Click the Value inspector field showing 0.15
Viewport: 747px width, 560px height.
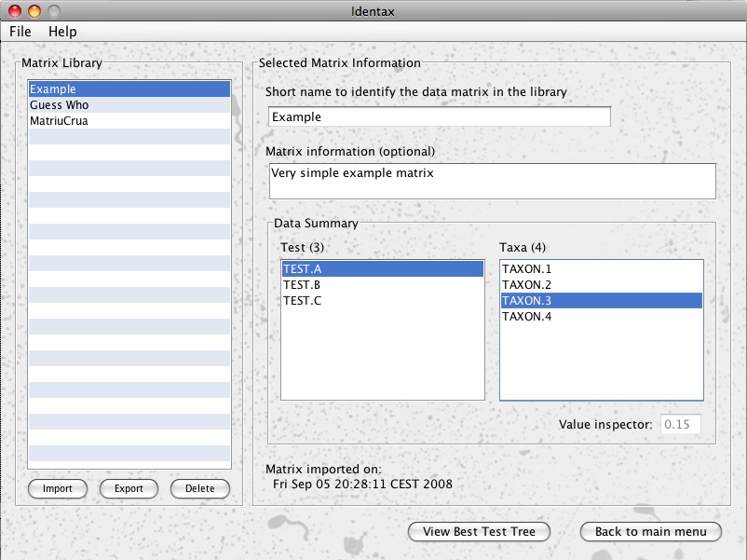[x=680, y=424]
